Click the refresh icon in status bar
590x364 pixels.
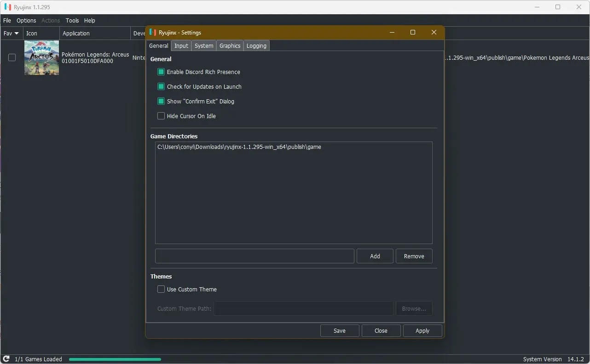(x=6, y=359)
